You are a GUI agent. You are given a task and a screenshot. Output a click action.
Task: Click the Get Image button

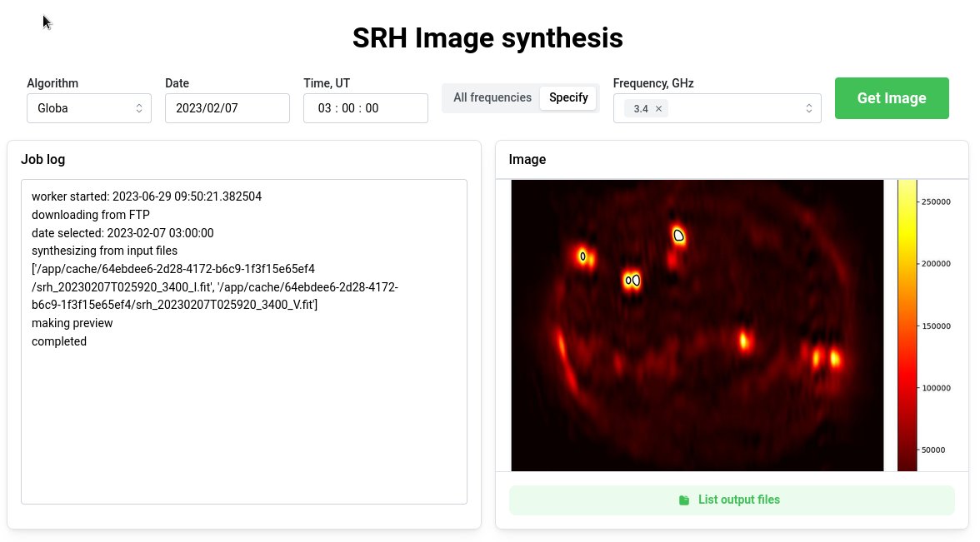pos(892,98)
